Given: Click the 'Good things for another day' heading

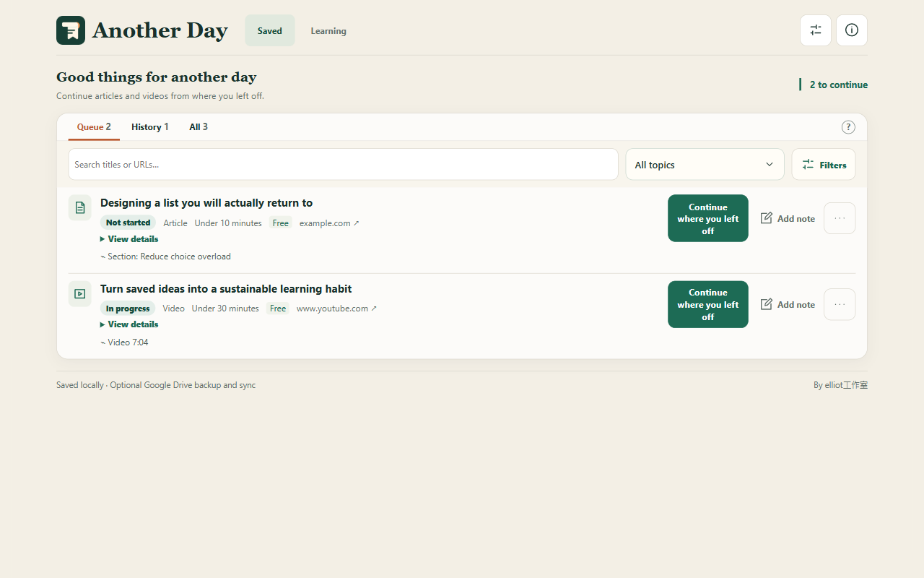Looking at the screenshot, I should (x=157, y=77).
